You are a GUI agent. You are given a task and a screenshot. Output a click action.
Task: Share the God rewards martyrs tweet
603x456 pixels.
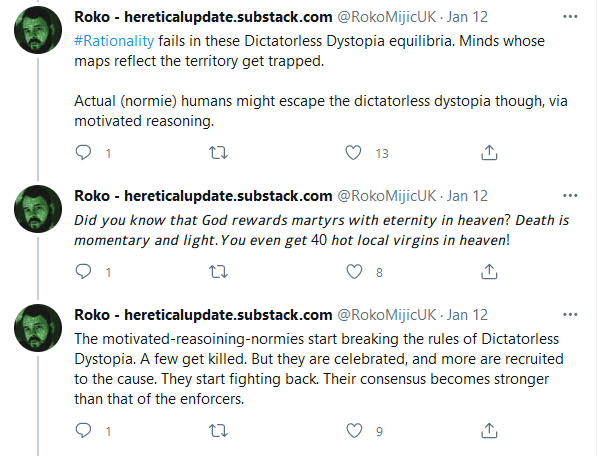pyautogui.click(x=489, y=271)
